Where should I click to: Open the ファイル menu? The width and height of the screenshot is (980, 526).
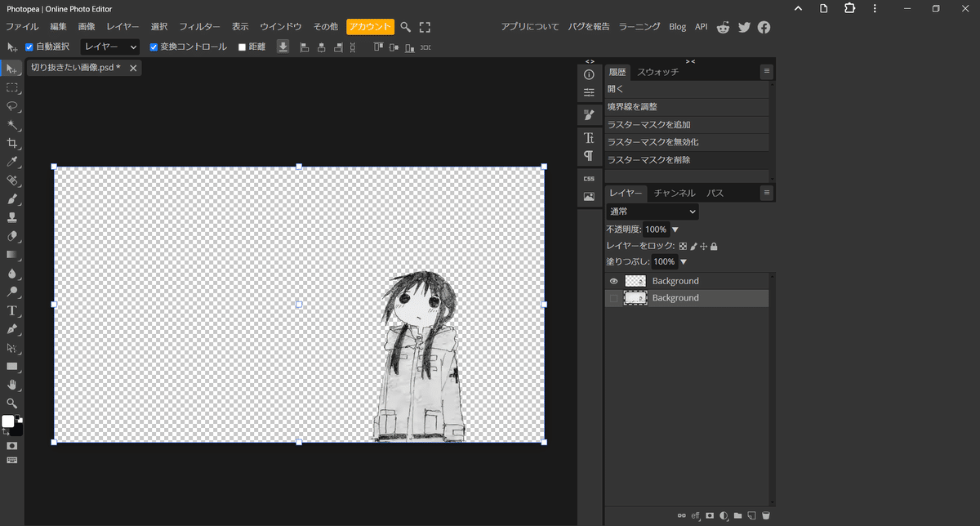[x=23, y=27]
